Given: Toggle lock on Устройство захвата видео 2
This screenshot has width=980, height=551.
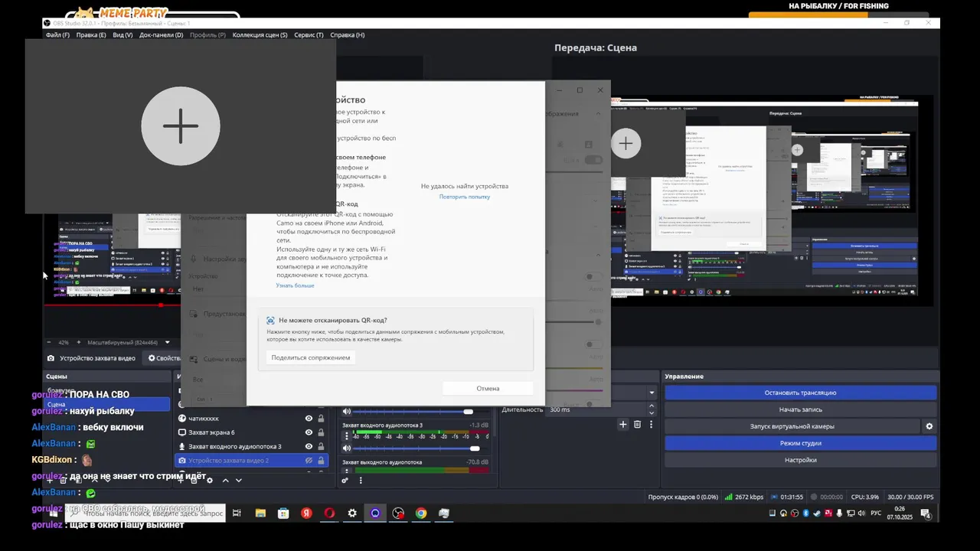Looking at the screenshot, I should point(321,460).
